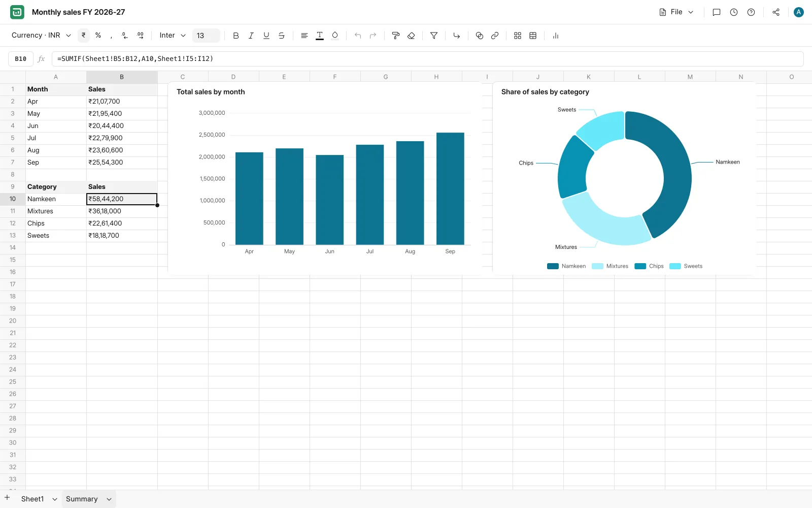
Task: Increase decimal places
Action: tap(141, 36)
